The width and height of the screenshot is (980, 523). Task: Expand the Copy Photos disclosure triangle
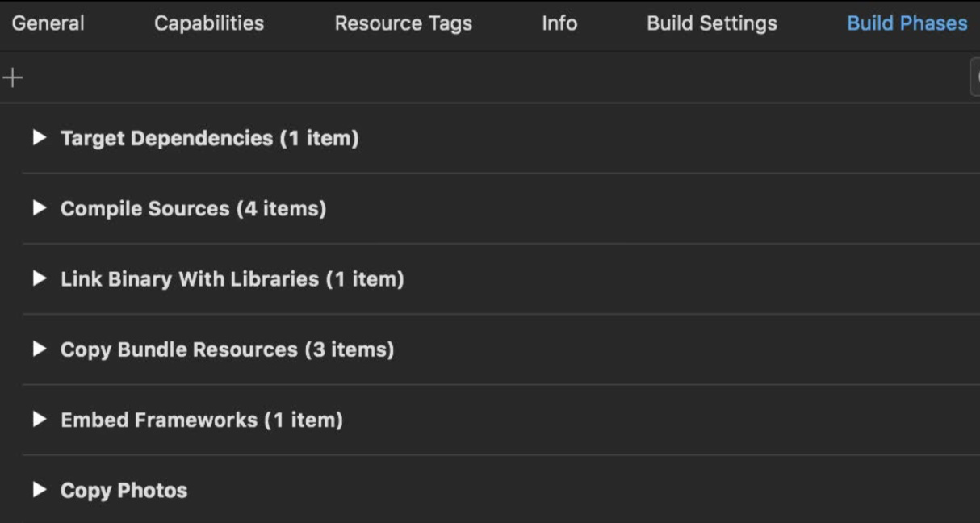click(39, 489)
